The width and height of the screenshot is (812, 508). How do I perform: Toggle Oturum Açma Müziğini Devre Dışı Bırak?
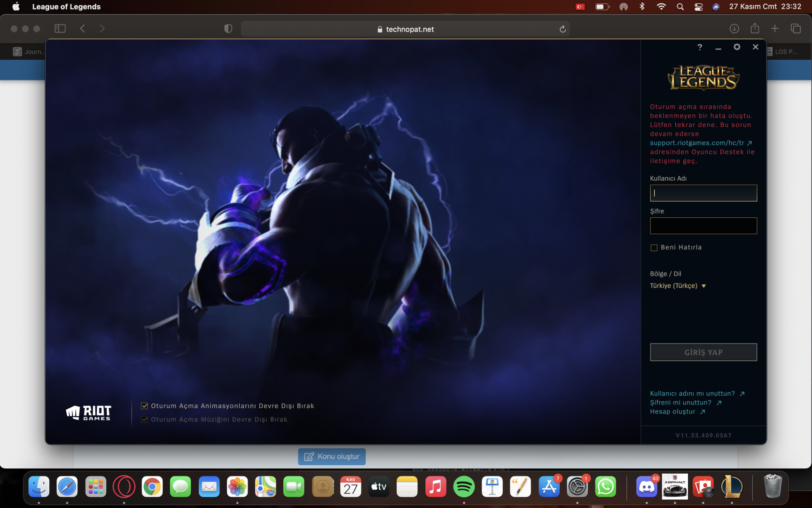coord(145,420)
